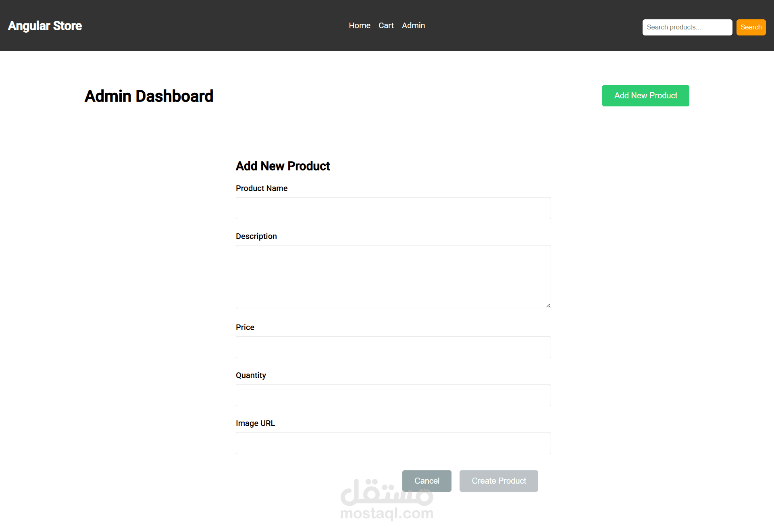Focus the Description textarea
The height and width of the screenshot is (532, 774).
point(393,276)
